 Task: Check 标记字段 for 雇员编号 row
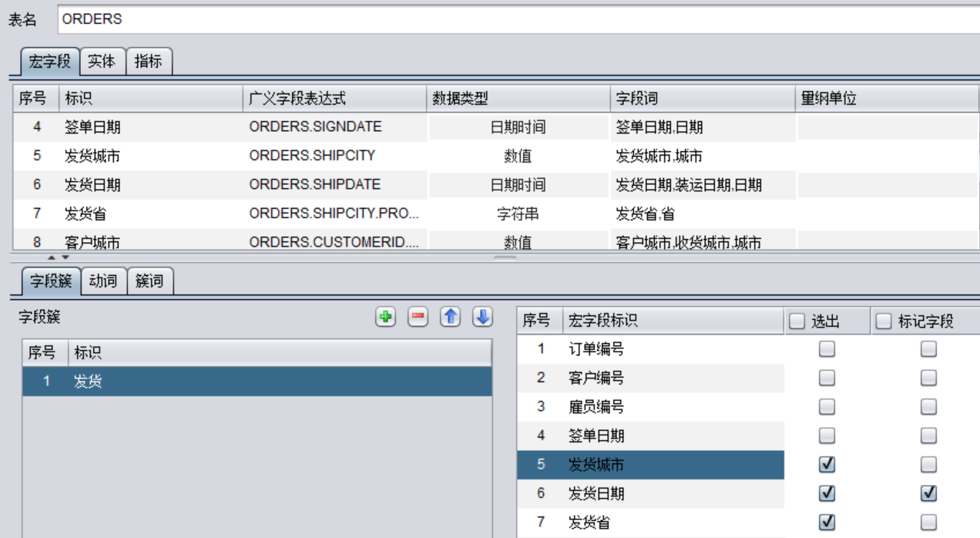(x=928, y=407)
